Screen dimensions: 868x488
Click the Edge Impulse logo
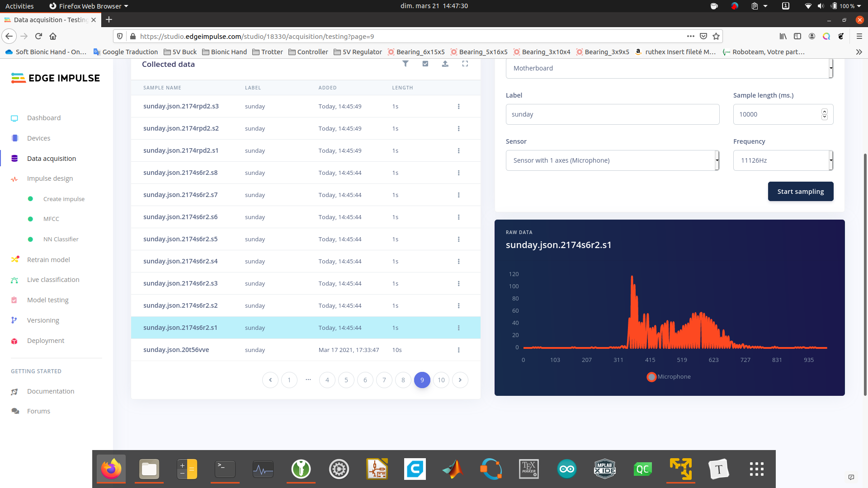click(x=56, y=78)
